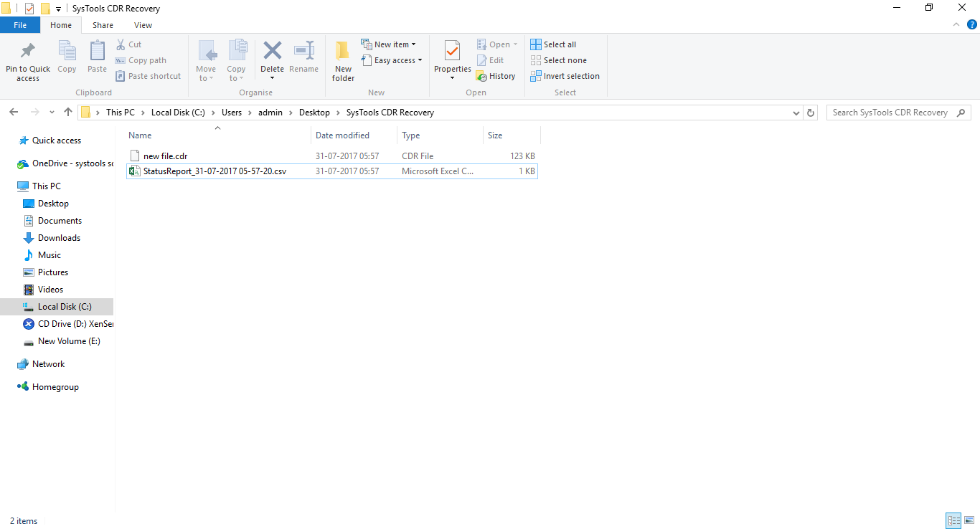Image resolution: width=980 pixels, height=529 pixels.
Task: Click Invert selection
Action: pyautogui.click(x=565, y=76)
